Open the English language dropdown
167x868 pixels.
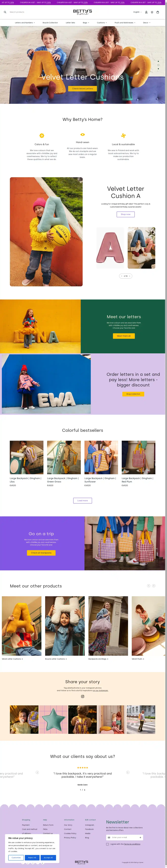coord(137,12)
